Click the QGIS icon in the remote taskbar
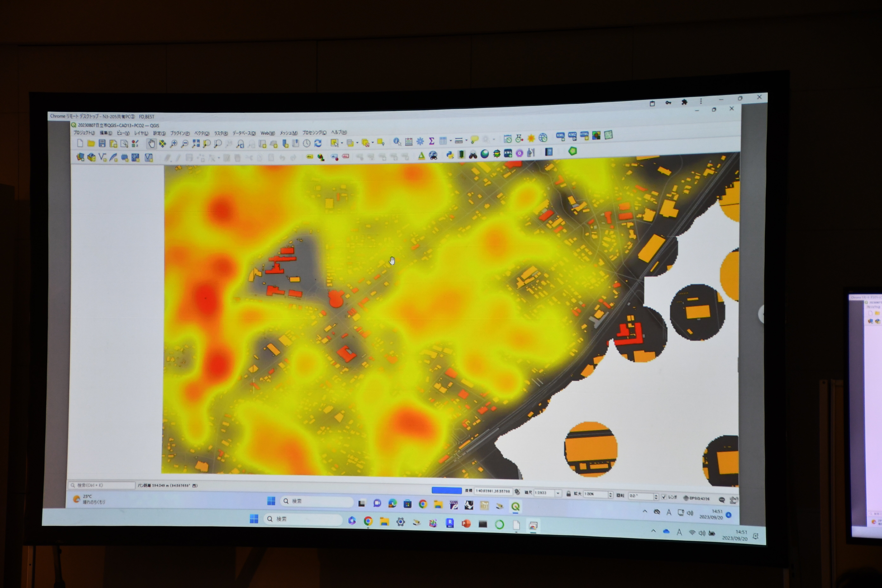Image resolution: width=882 pixels, height=588 pixels. [x=515, y=506]
